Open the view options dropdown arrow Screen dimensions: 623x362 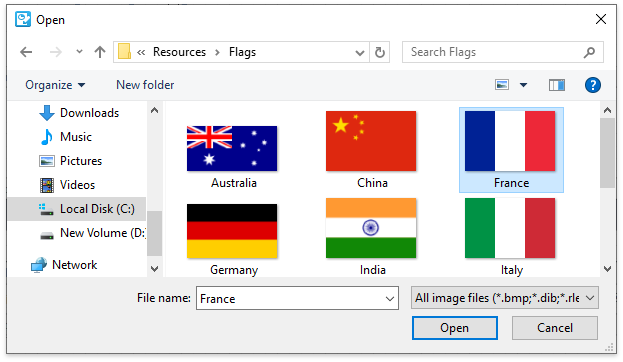click(x=524, y=85)
